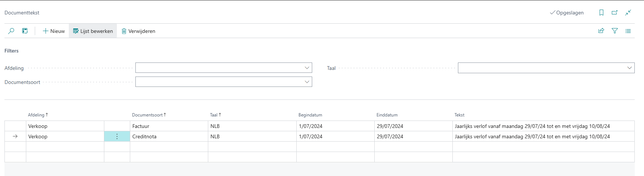The height and width of the screenshot is (176, 644).
Task: Click the search magnifier icon
Action: click(11, 31)
